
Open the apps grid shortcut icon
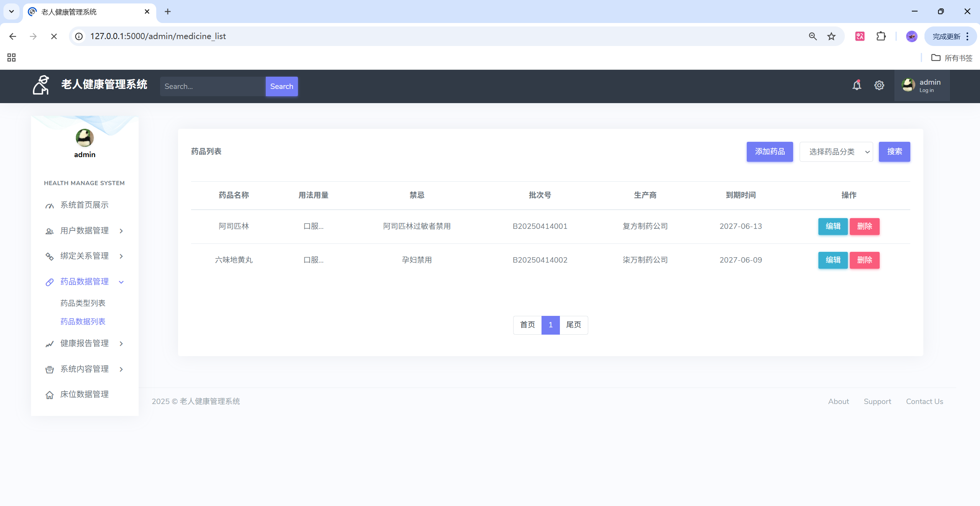[x=11, y=58]
